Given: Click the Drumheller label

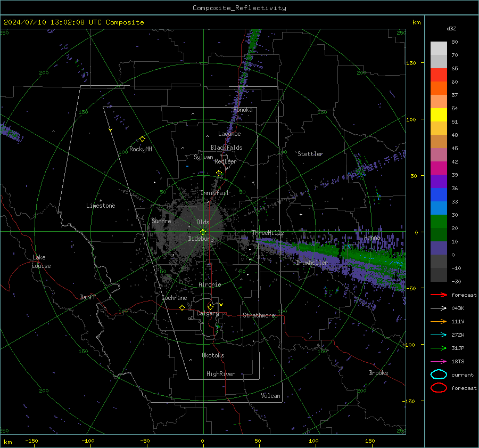Looking at the screenshot, I should (x=312, y=263).
